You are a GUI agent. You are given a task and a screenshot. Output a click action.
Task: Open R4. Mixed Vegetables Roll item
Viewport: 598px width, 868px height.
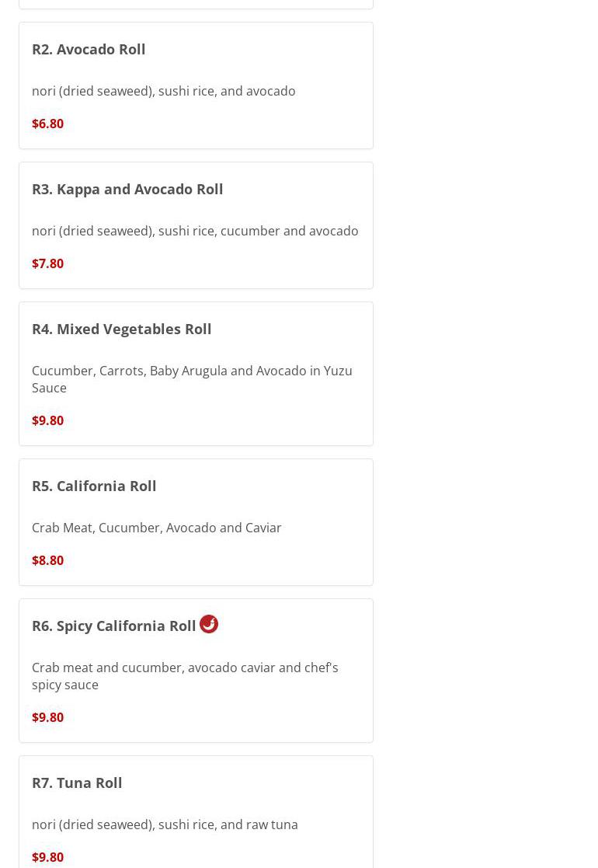point(121,329)
